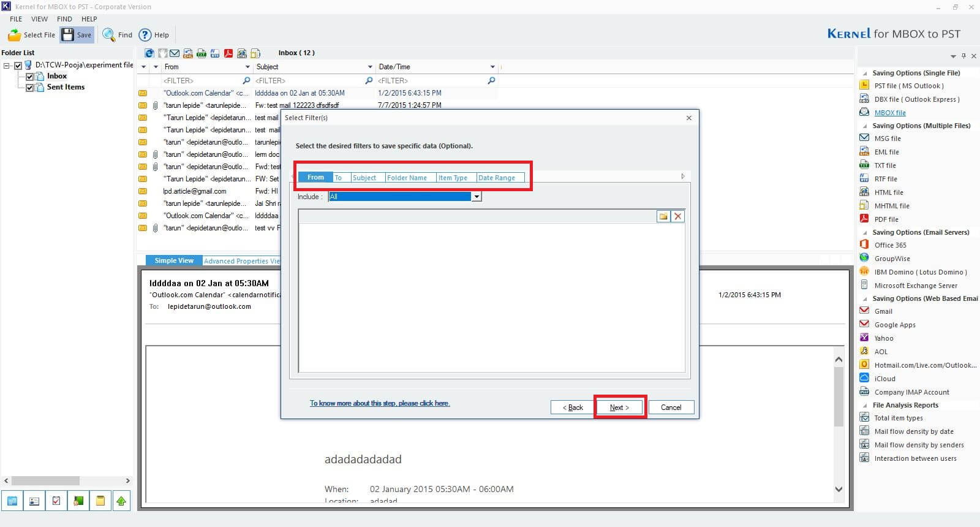
Task: Toggle the Sent Items folder checkbox
Action: [x=29, y=88]
